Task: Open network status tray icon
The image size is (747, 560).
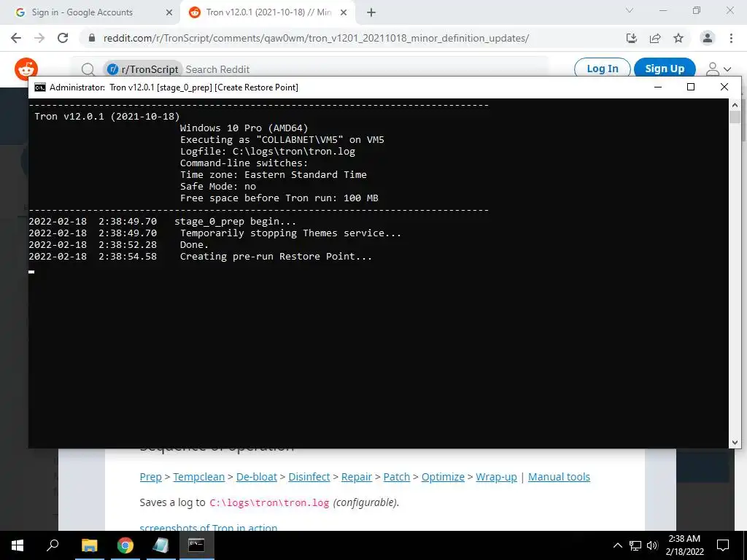Action: [x=635, y=545]
